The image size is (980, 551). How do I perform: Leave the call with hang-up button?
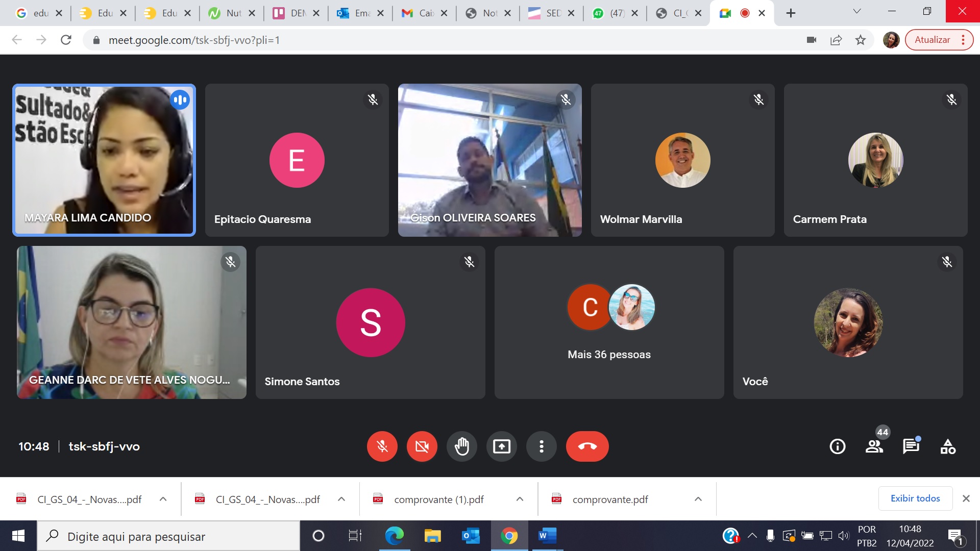587,446
